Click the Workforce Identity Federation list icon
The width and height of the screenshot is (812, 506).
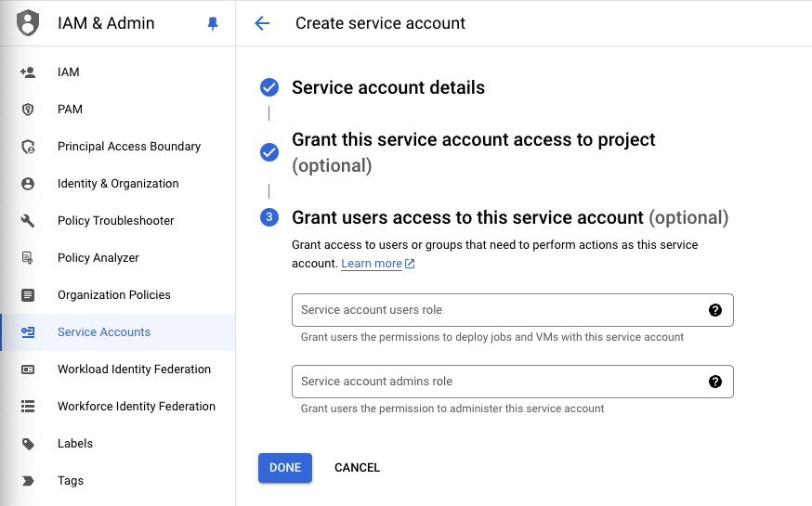pyautogui.click(x=28, y=407)
